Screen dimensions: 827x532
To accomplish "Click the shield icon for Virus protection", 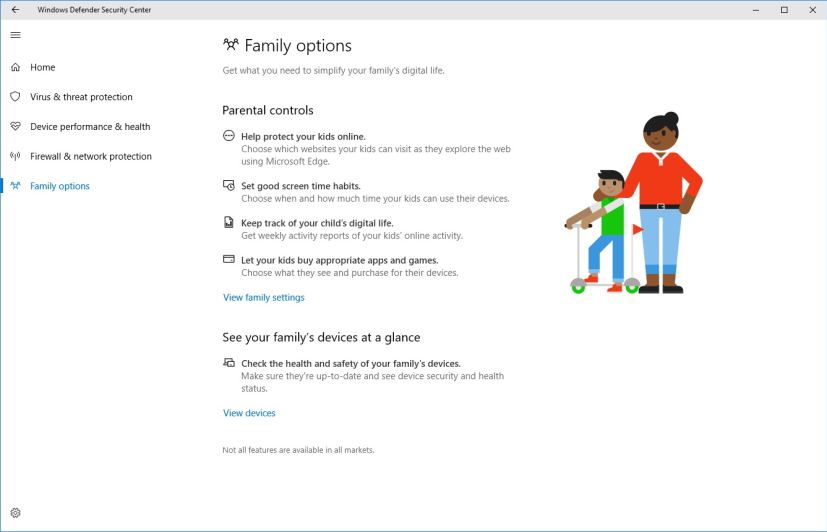I will tap(15, 96).
